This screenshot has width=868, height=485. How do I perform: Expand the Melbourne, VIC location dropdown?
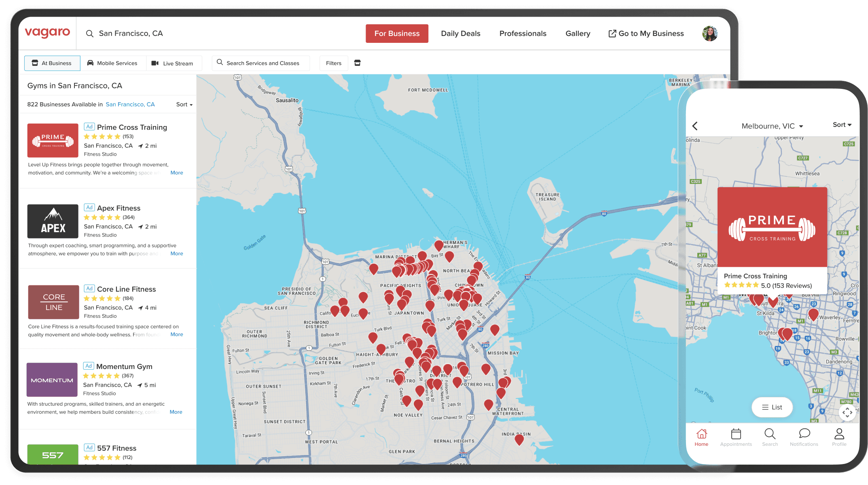[772, 126]
